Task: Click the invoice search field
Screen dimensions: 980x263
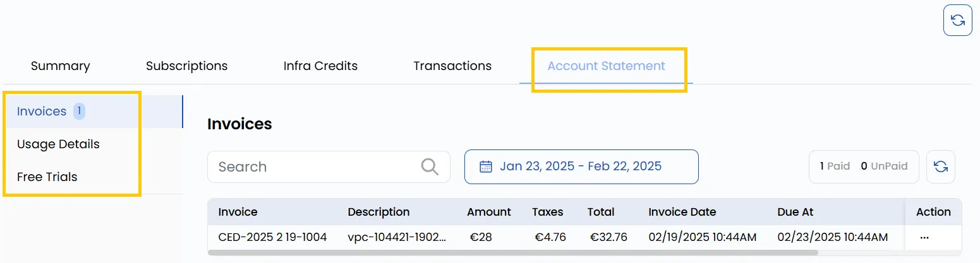Action: click(x=329, y=167)
